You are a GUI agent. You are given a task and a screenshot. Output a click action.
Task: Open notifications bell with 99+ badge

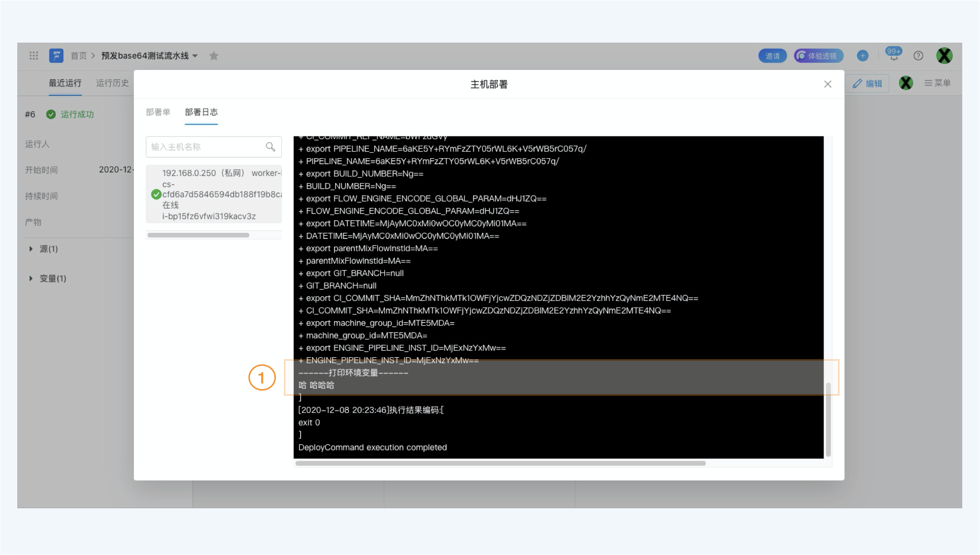click(x=893, y=54)
